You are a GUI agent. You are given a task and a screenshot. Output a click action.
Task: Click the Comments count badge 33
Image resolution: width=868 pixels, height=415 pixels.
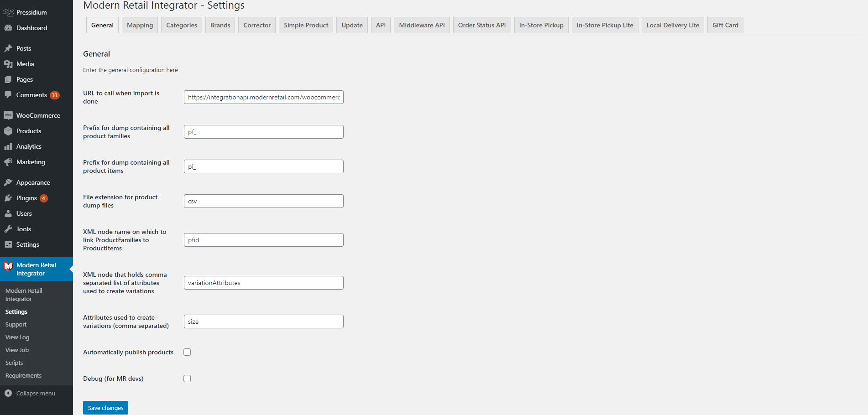[x=55, y=95]
